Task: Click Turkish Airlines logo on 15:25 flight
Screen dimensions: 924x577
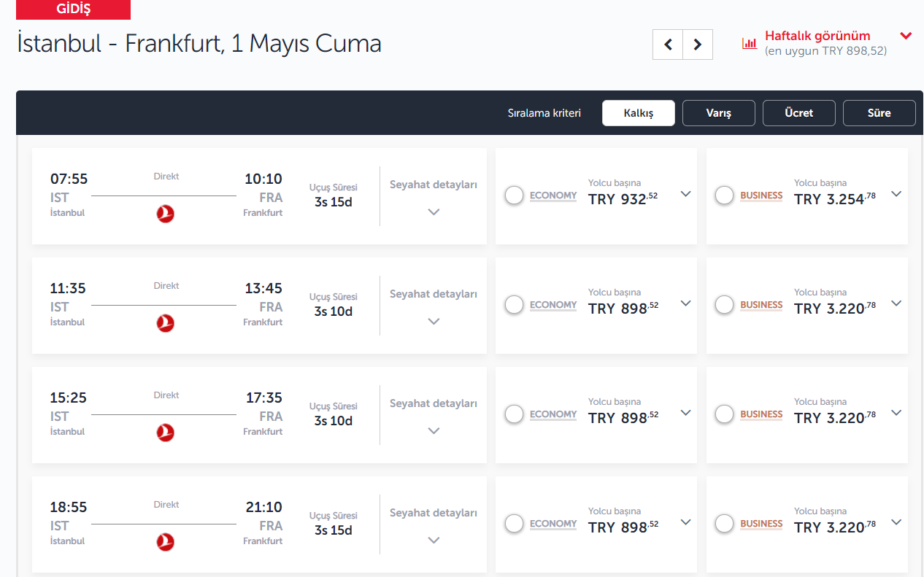Action: [166, 433]
